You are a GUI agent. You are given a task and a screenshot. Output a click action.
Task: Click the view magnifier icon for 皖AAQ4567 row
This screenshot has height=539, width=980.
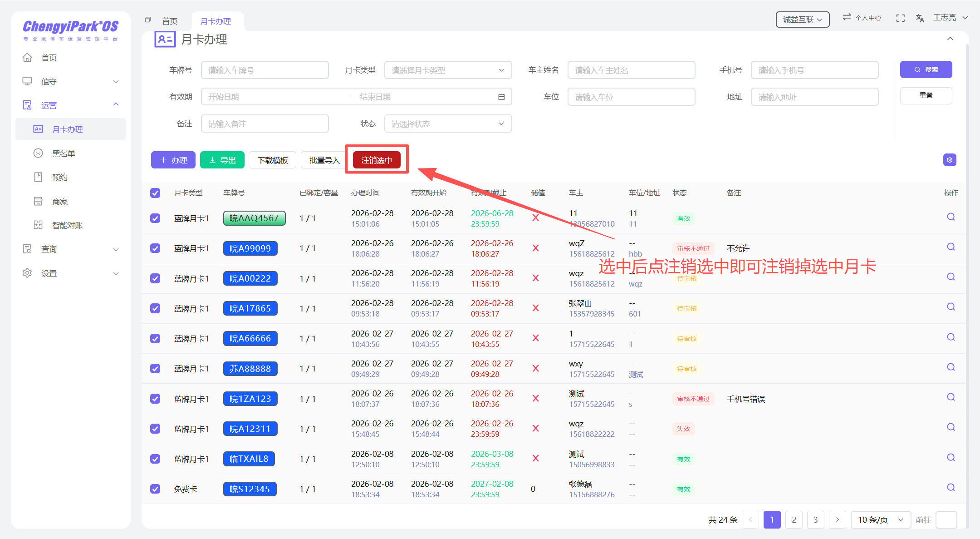pyautogui.click(x=951, y=217)
